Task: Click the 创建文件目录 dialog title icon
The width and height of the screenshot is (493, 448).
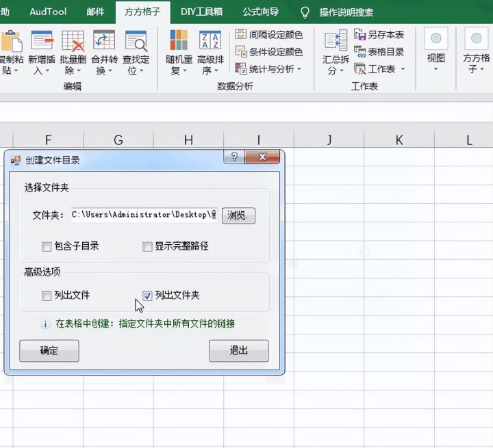Action: click(x=15, y=160)
